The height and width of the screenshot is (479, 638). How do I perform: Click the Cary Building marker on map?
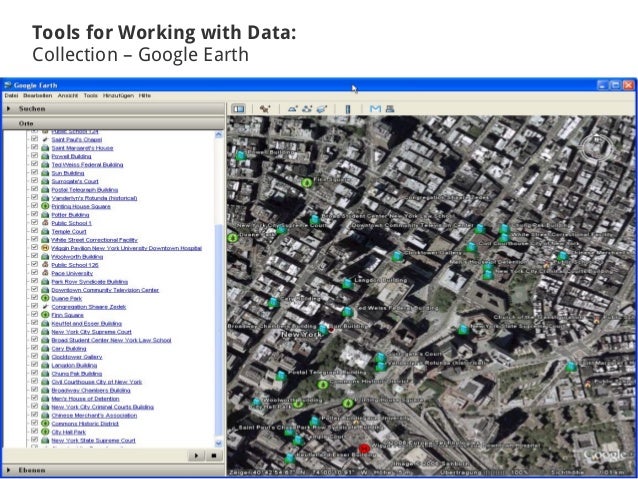(273, 302)
